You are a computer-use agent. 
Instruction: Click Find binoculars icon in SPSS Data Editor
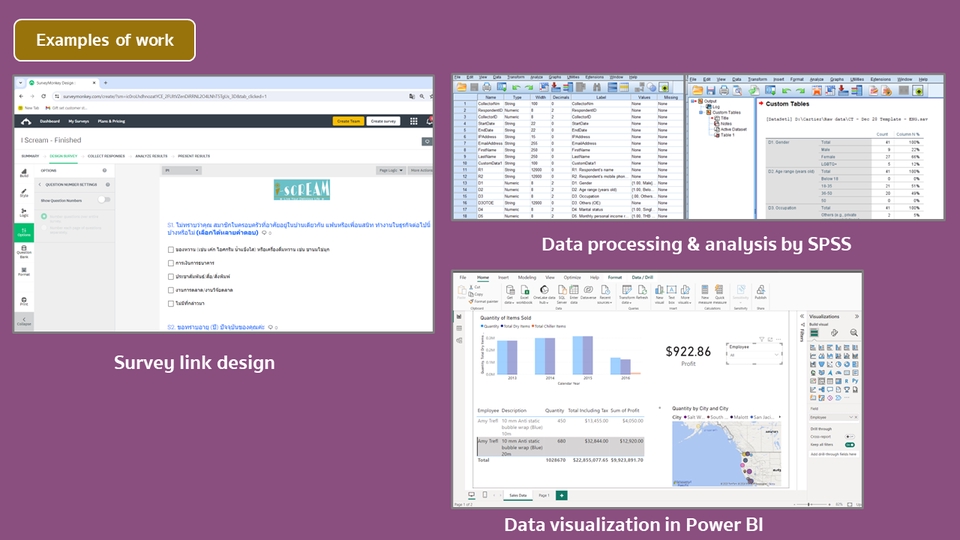click(x=596, y=88)
